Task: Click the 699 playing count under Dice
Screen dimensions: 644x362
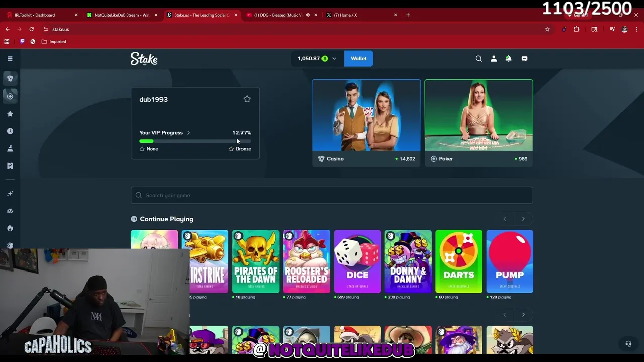Action: (x=348, y=297)
